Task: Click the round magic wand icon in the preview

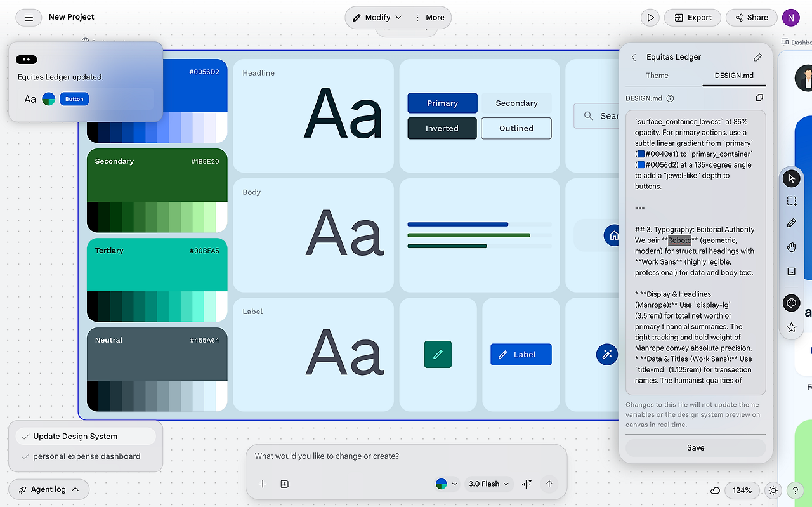Action: pyautogui.click(x=606, y=355)
